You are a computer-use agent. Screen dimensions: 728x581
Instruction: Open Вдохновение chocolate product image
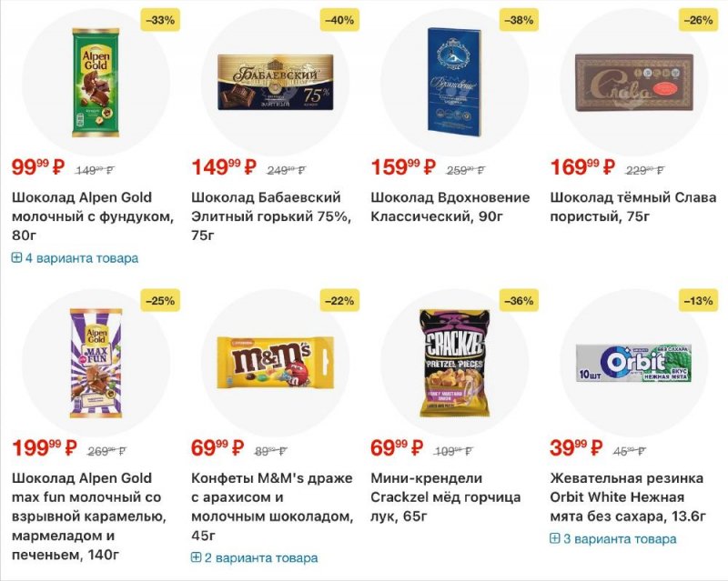(x=454, y=82)
